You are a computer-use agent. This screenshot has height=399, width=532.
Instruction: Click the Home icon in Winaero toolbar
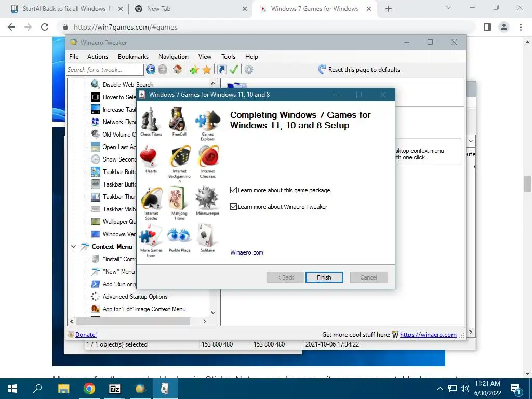point(178,70)
